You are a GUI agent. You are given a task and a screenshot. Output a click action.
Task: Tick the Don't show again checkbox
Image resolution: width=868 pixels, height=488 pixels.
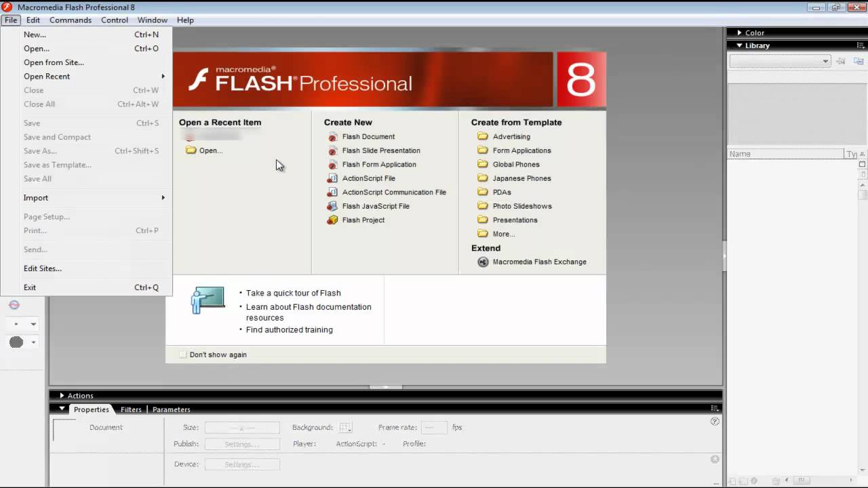(183, 354)
